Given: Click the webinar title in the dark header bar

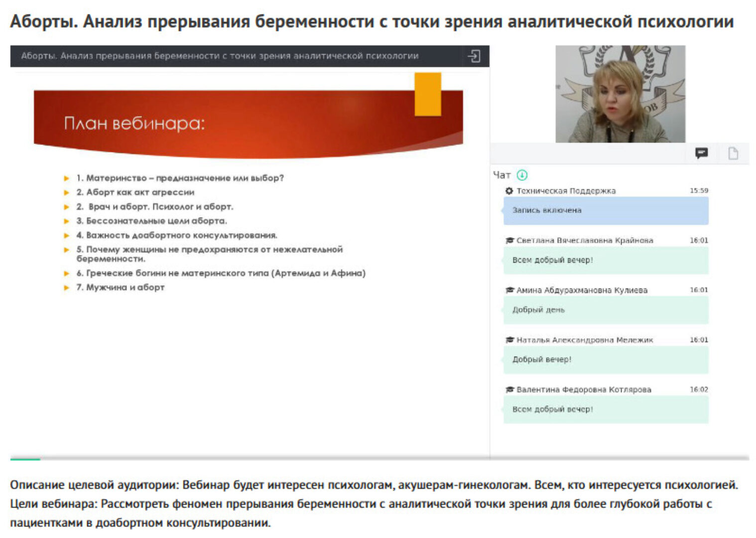Looking at the screenshot, I should point(220,56).
